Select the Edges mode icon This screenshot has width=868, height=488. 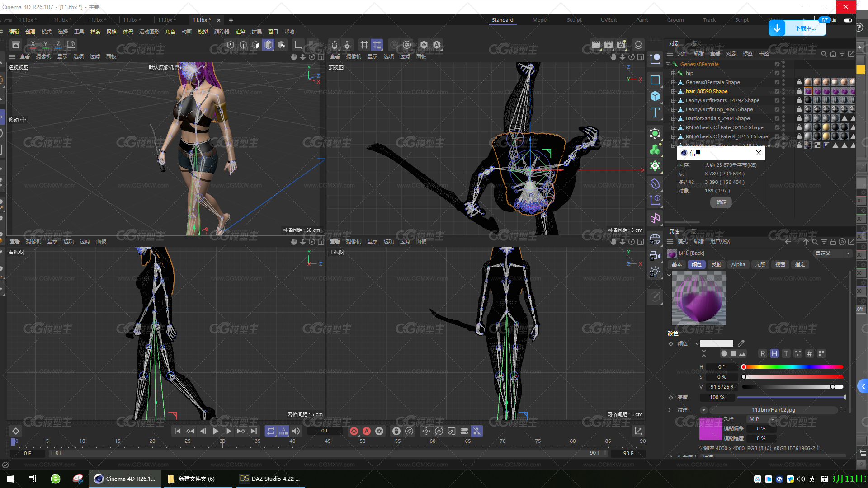(x=243, y=45)
